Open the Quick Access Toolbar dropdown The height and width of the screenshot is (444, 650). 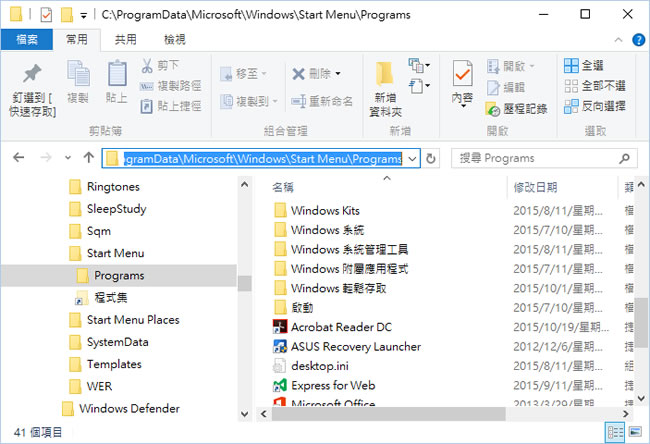point(84,16)
